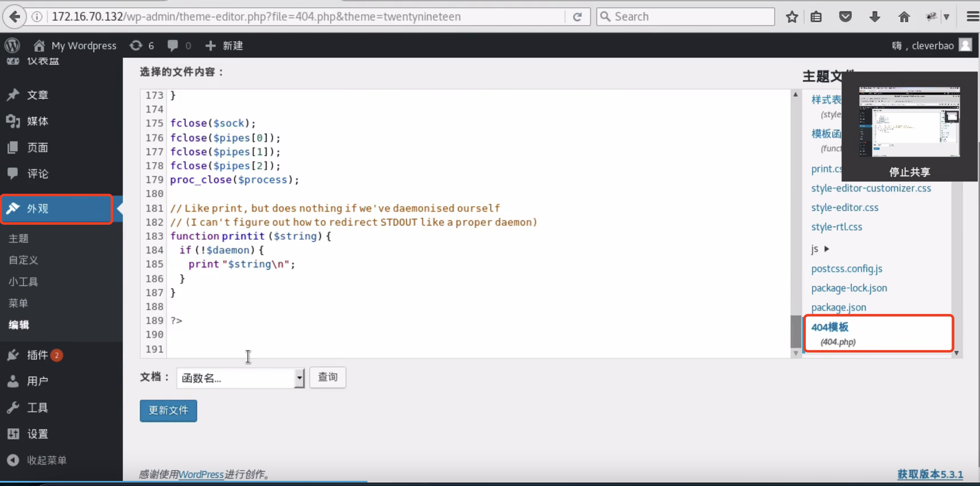Click the code editor vertical scrollbar thumb

796,331
